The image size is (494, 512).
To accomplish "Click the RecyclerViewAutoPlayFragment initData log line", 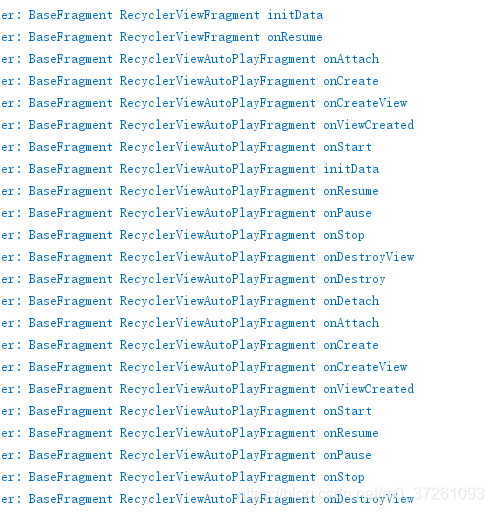I will point(190,169).
